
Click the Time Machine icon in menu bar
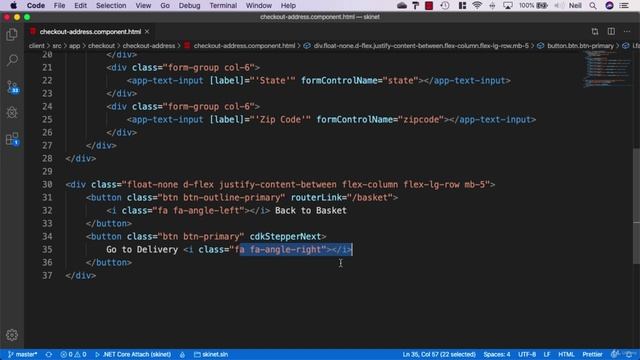pyautogui.click(x=445, y=5)
